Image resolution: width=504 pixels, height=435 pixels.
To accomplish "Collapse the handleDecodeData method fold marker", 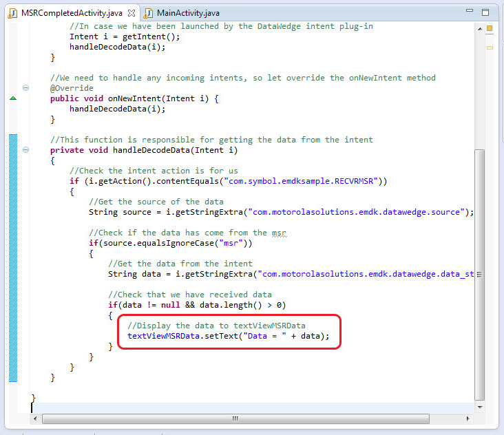I will coord(25,150).
